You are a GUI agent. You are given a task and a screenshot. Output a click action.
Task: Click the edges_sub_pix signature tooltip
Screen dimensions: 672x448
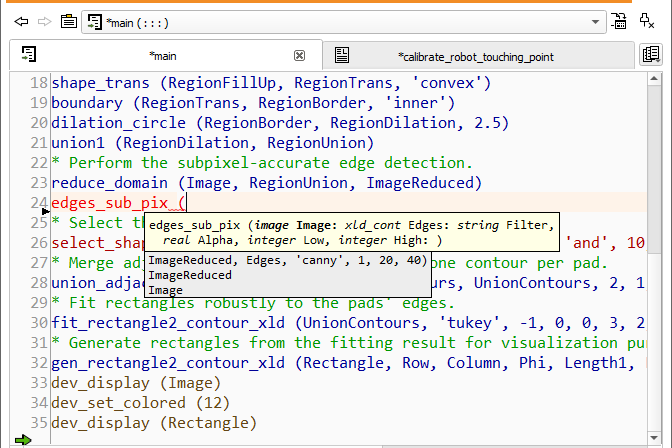point(352,232)
